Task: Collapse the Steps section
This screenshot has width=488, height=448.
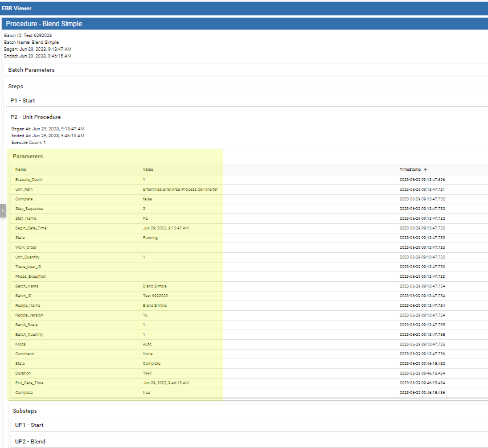Action: tap(16, 86)
